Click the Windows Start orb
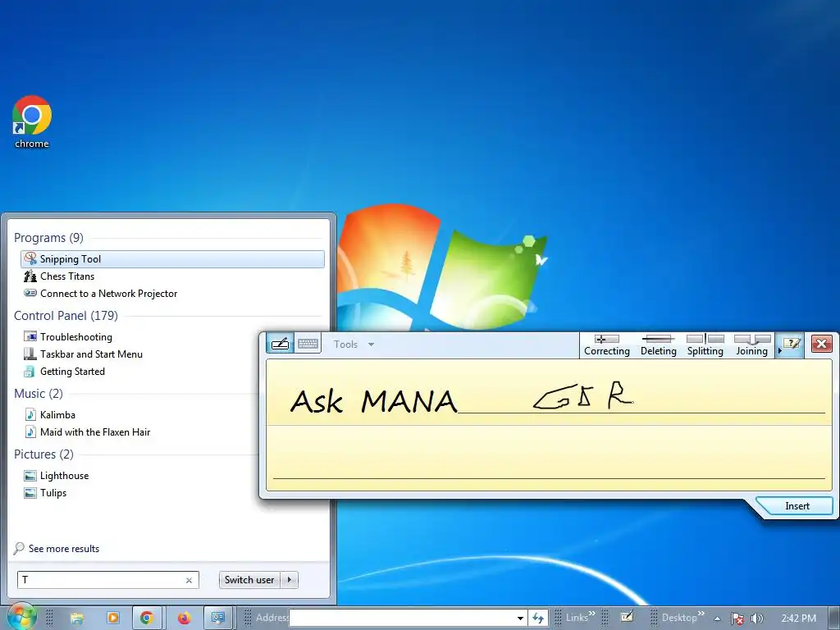The height and width of the screenshot is (630, 840). [x=21, y=617]
